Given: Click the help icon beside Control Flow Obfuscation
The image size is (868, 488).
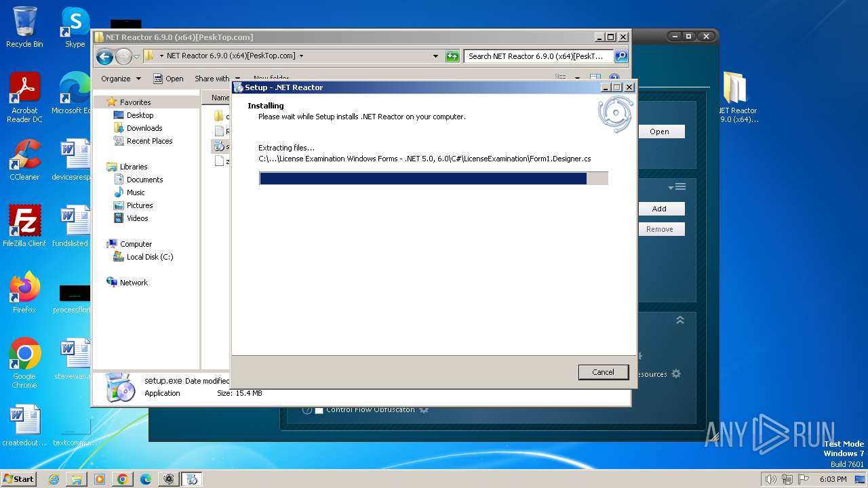Looking at the screenshot, I should click(x=307, y=409).
